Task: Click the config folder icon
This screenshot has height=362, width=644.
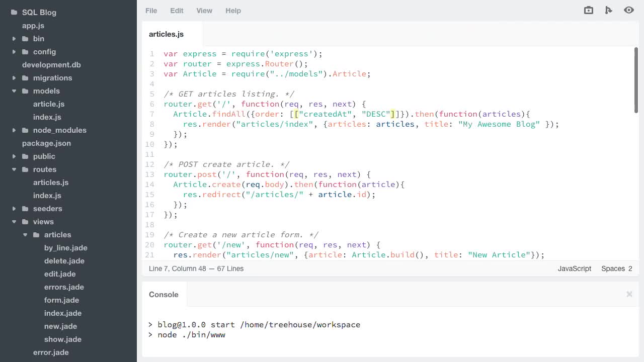Action: click(25, 52)
